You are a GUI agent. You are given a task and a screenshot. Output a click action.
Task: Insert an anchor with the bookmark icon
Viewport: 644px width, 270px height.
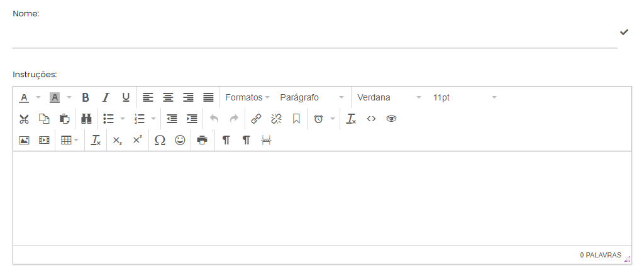coord(297,119)
